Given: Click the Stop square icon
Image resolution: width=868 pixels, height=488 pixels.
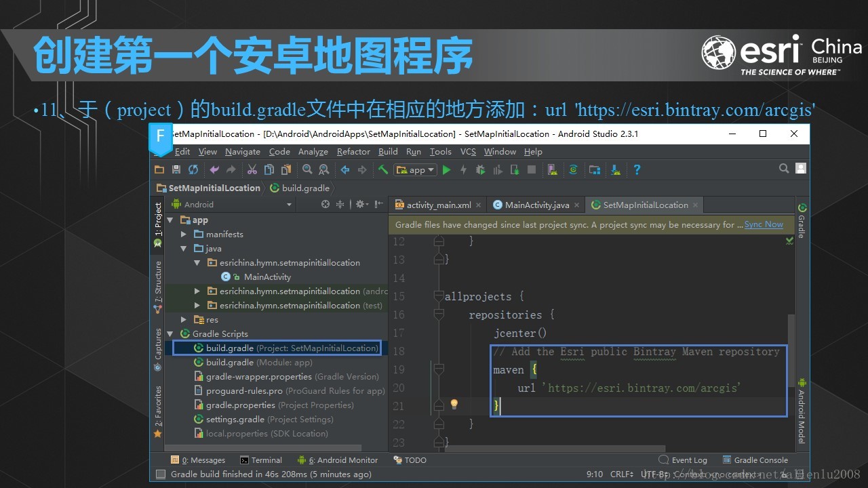Looking at the screenshot, I should point(532,169).
